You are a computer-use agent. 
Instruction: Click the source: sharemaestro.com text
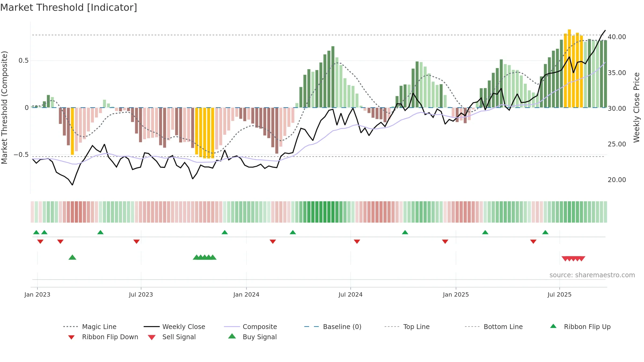(592, 275)
